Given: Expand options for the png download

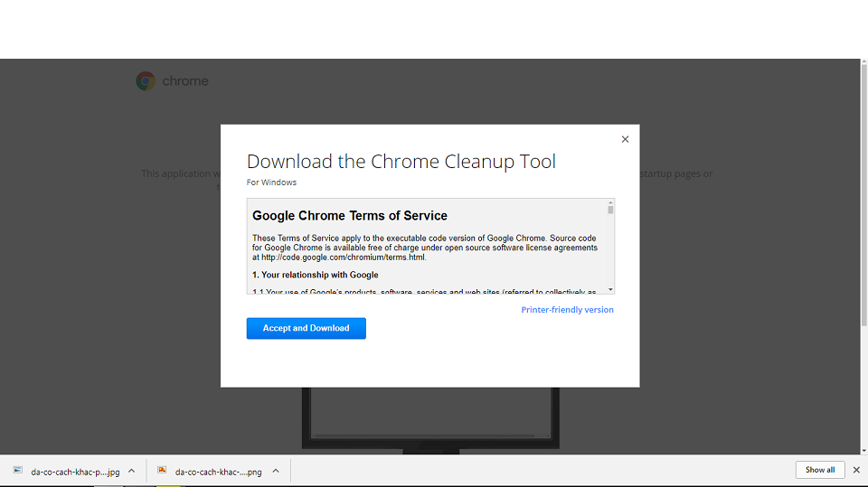Looking at the screenshot, I should coord(276,471).
